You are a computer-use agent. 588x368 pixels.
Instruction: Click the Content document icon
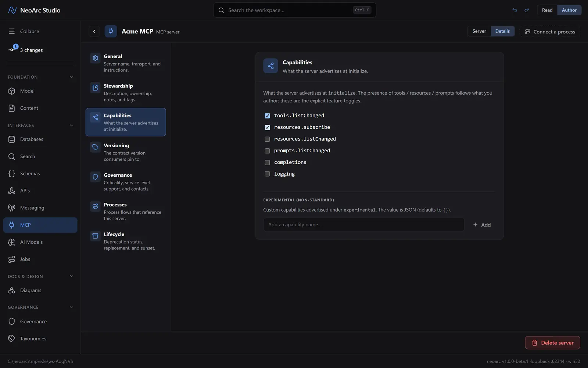coord(12,108)
